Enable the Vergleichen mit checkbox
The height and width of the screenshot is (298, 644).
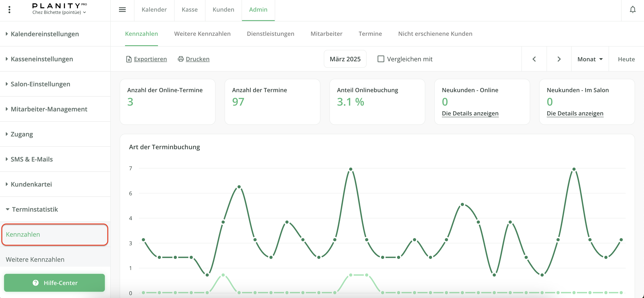point(380,59)
